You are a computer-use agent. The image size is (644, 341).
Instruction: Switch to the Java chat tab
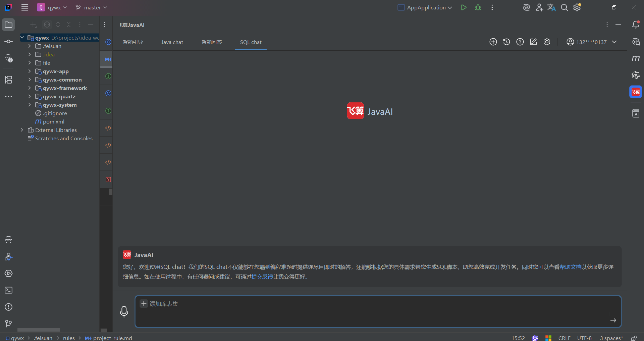[172, 42]
